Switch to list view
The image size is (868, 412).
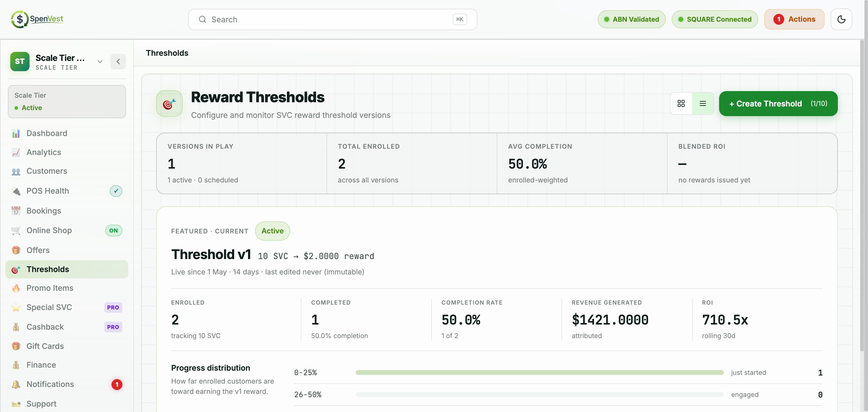click(x=703, y=103)
